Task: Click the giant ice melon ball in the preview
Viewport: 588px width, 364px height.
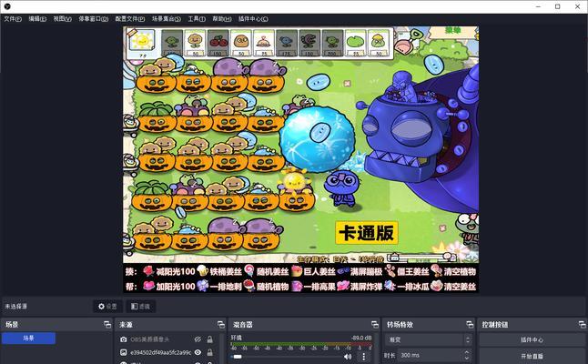Action: (318, 139)
